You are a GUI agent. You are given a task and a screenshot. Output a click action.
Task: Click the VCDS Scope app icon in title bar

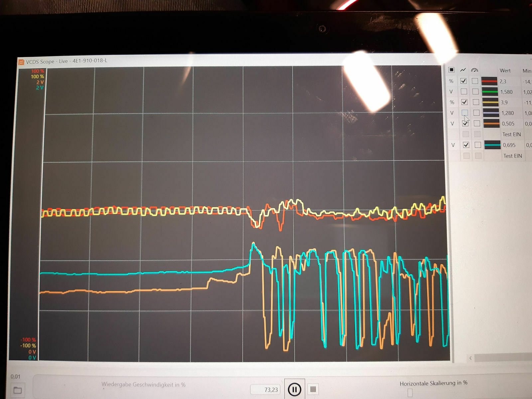coord(21,62)
